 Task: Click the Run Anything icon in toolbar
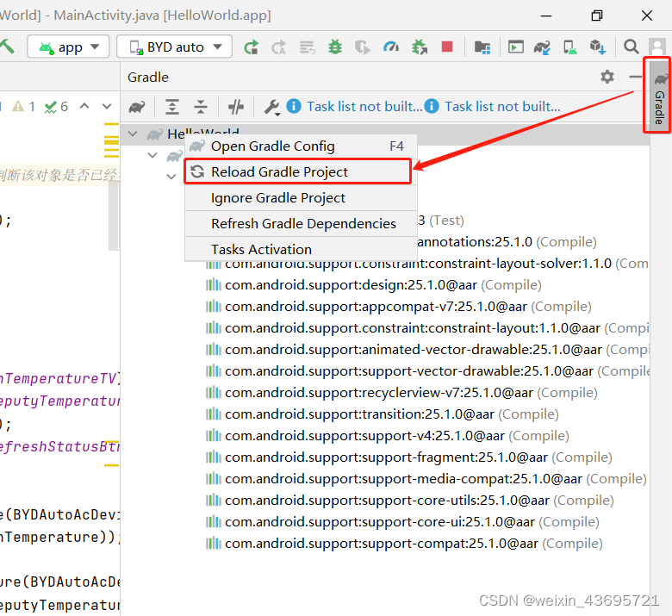(x=515, y=47)
